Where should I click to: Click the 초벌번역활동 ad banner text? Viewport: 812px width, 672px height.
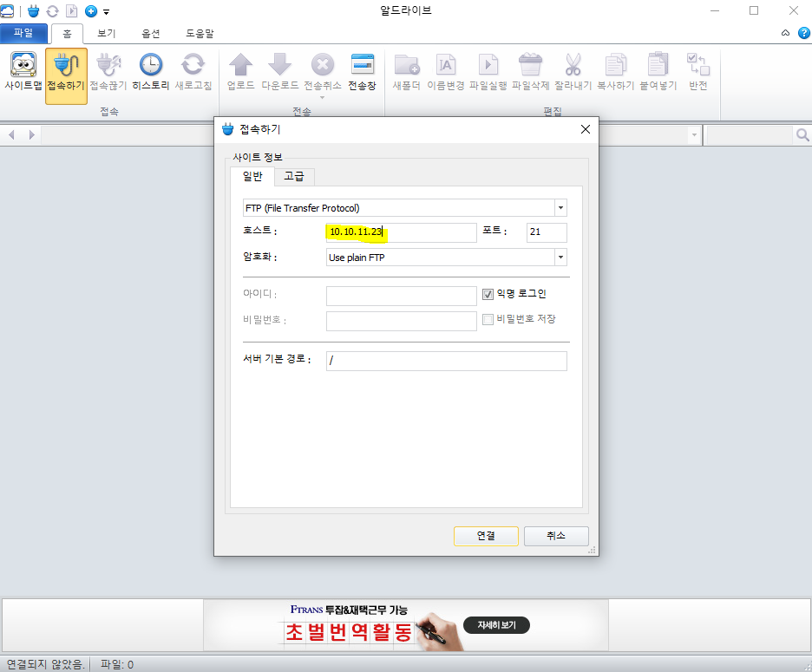pyautogui.click(x=349, y=632)
